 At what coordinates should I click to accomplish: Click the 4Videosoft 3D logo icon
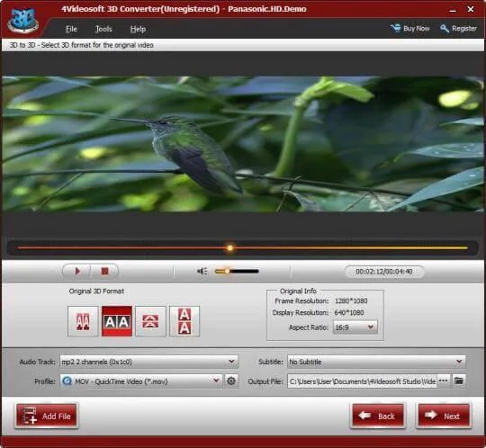click(22, 20)
